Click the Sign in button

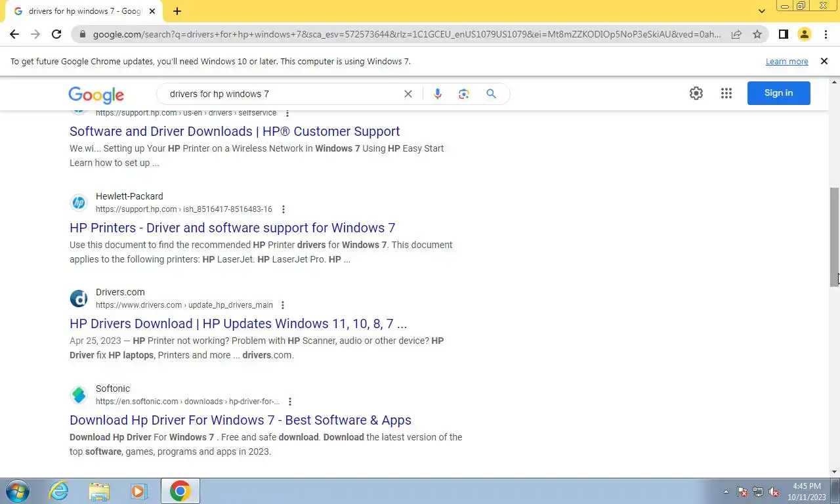pos(779,93)
